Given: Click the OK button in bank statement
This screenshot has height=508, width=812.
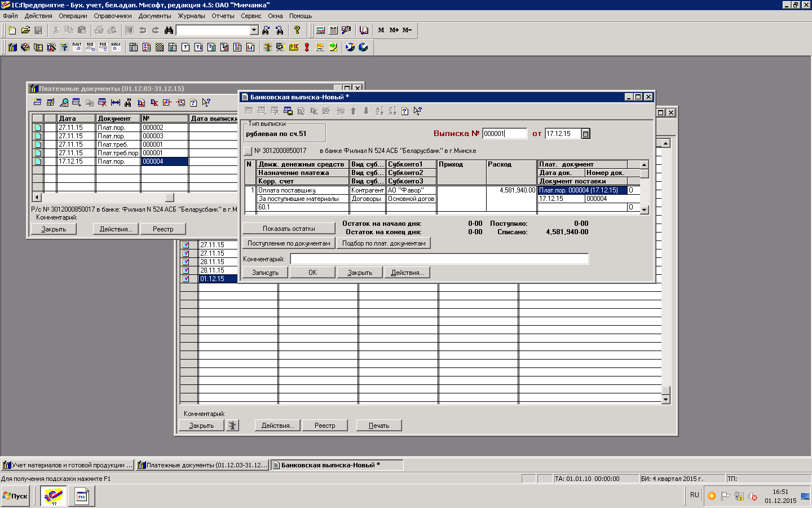Looking at the screenshot, I should tap(312, 273).
